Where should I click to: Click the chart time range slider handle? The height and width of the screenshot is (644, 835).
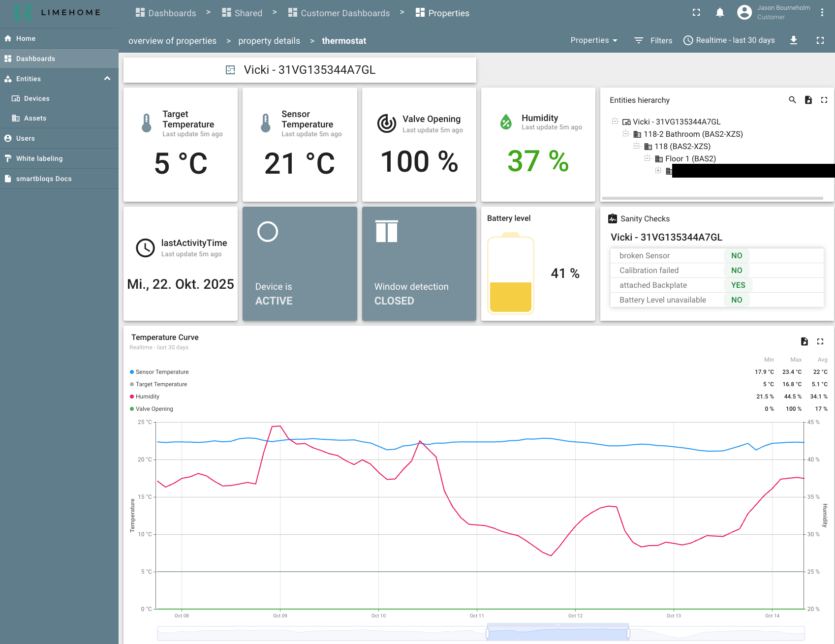[x=487, y=633]
